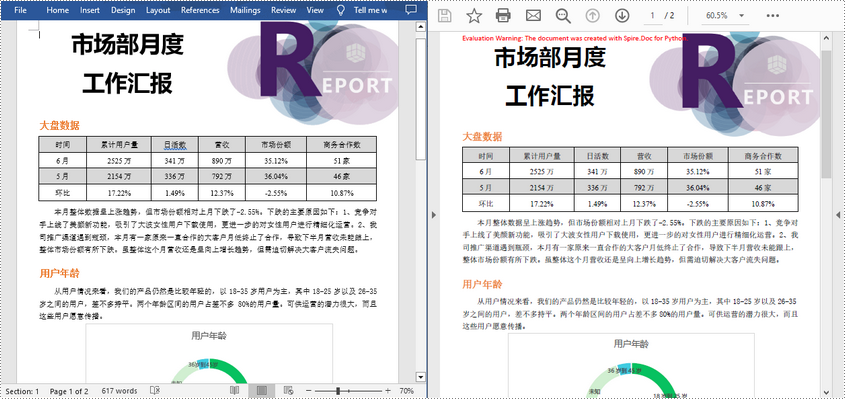Expand the PDF left navigation pane arrow
Image resolution: width=845 pixels, height=399 pixels.
point(433,215)
